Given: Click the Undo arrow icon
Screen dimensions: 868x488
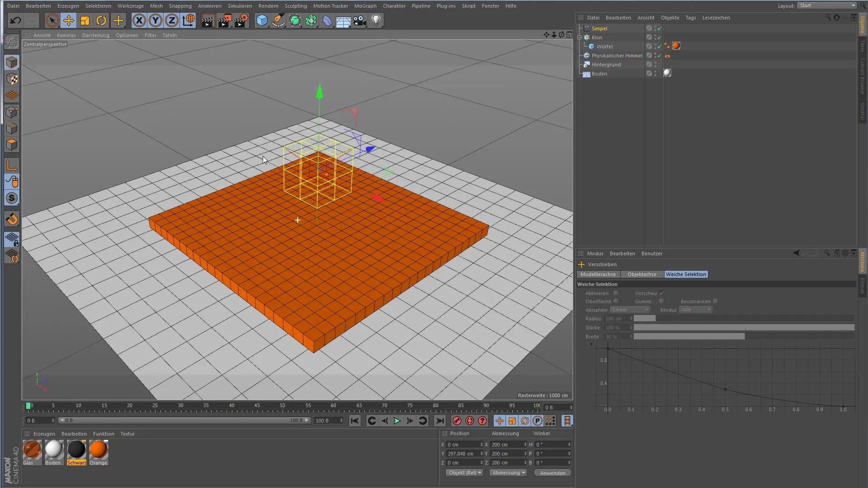Looking at the screenshot, I should point(15,20).
